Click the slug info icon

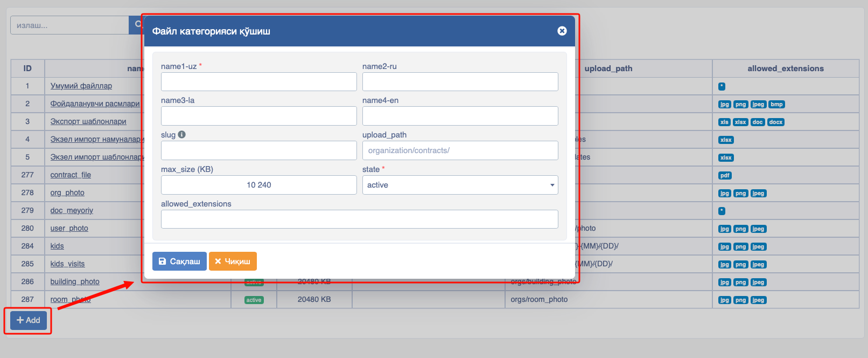pyautogui.click(x=182, y=135)
